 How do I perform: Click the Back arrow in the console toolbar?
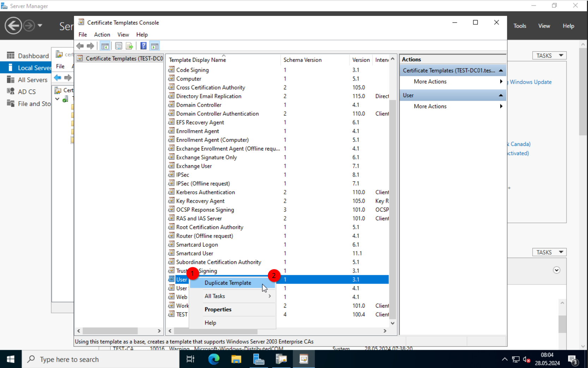[80, 46]
